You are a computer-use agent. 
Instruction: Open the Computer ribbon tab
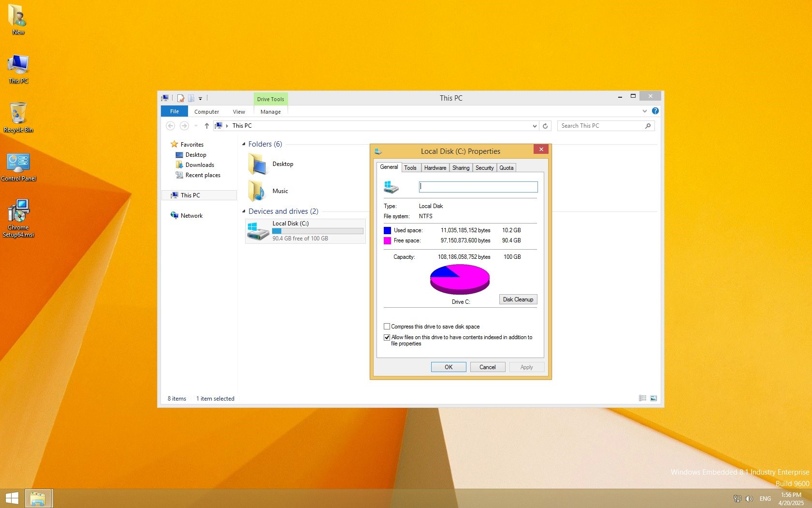[x=206, y=112]
